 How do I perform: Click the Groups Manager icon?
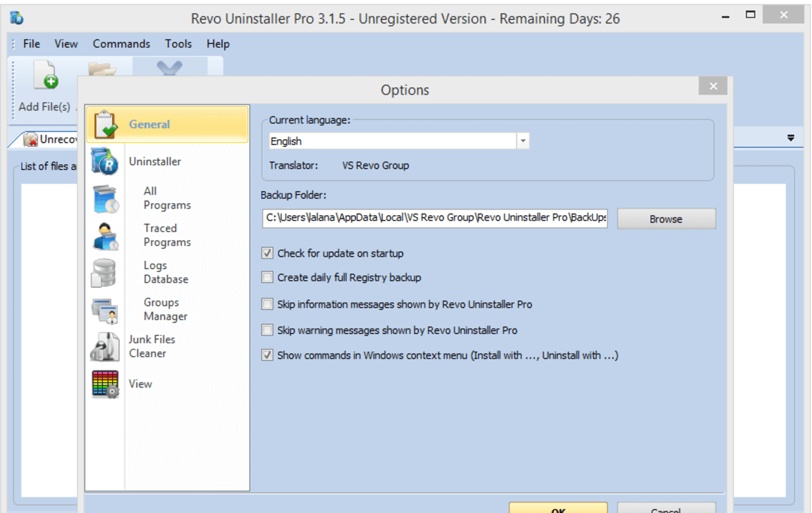pyautogui.click(x=105, y=310)
